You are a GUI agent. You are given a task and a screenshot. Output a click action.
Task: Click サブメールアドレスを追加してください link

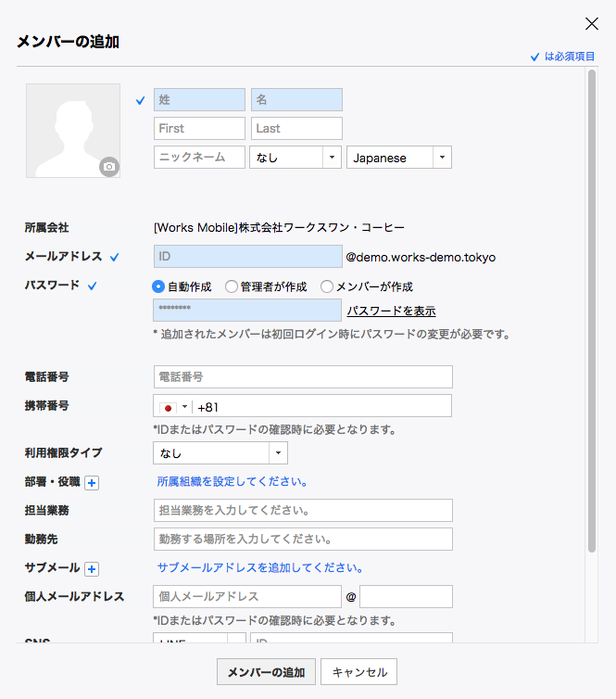[259, 567]
